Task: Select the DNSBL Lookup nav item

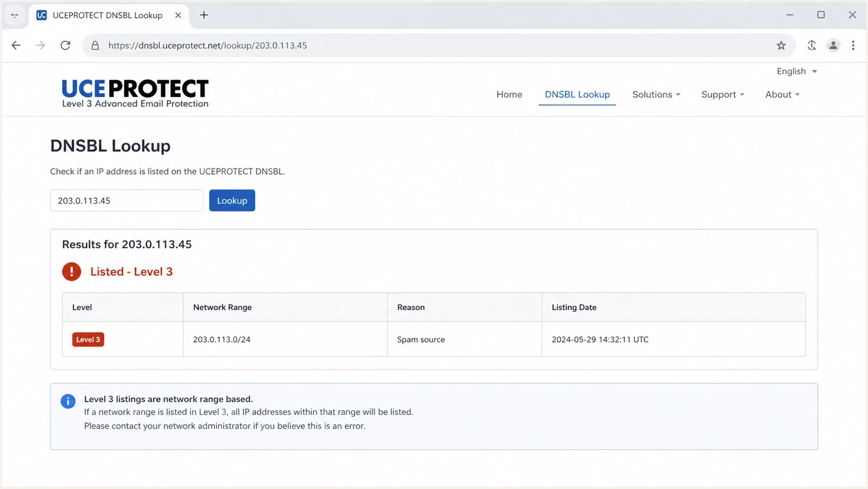Action: (577, 94)
